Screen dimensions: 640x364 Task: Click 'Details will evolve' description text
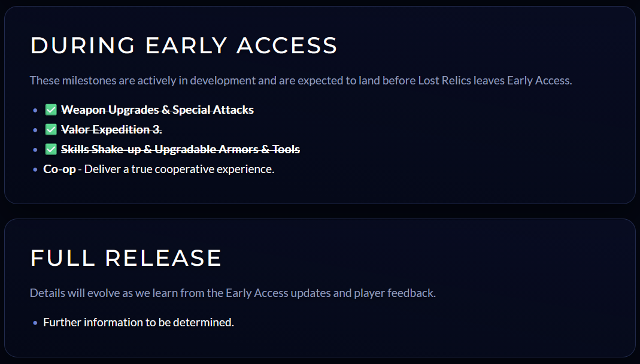[x=233, y=293]
